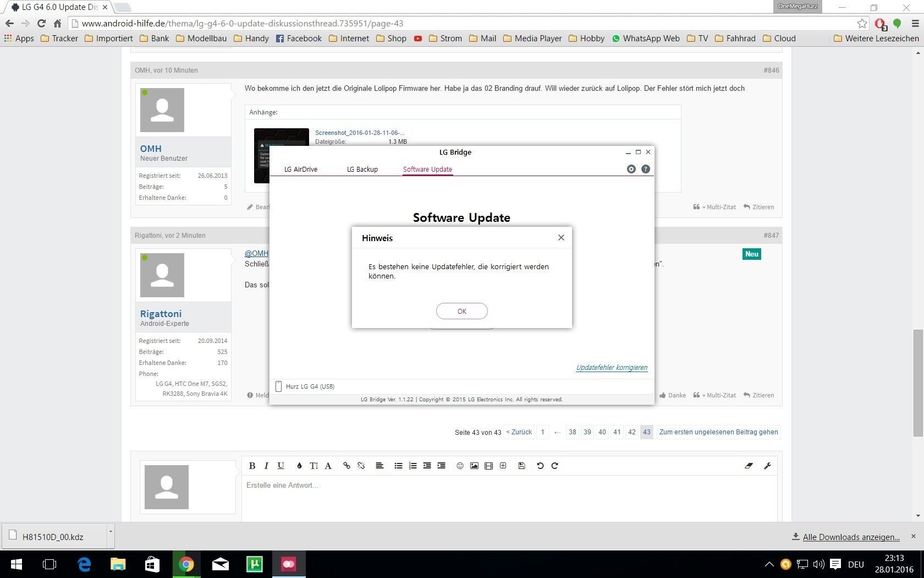
Task: Open Rigattoni user profile name link
Action: tap(161, 314)
